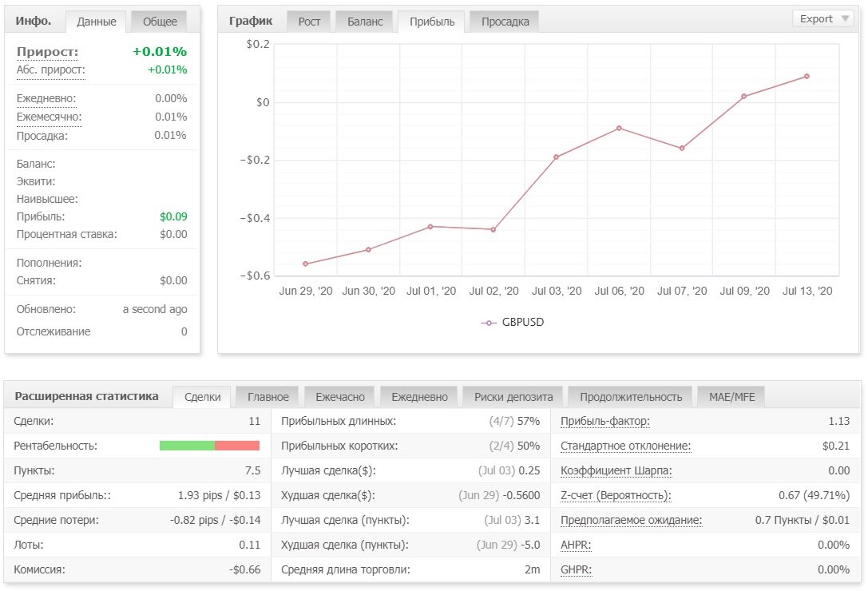Click the Ежедневно label in info panel

[46, 98]
